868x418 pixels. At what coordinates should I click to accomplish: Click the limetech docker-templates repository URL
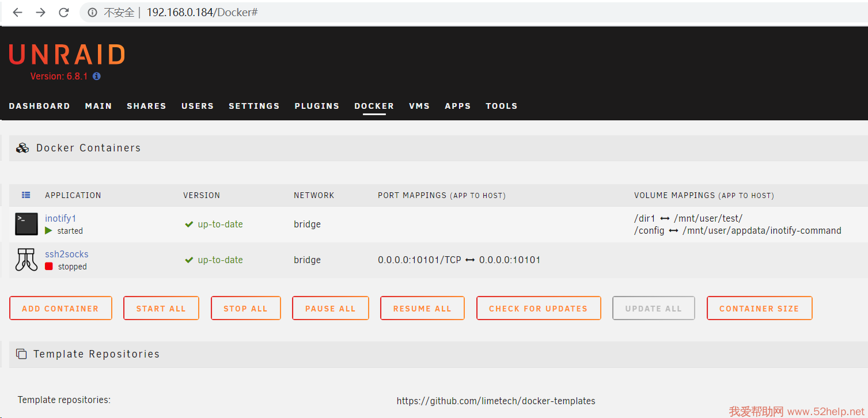tap(496, 401)
